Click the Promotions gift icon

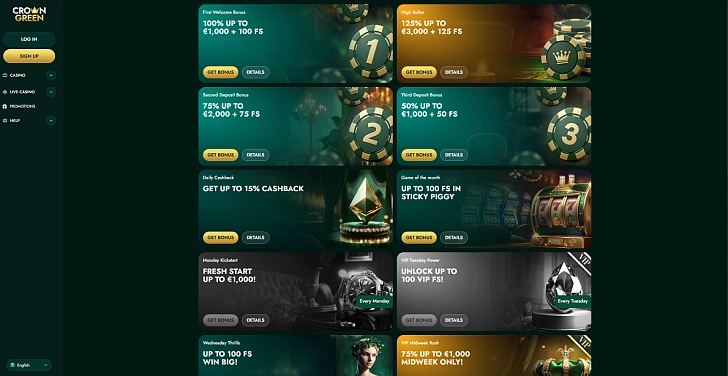(5, 106)
